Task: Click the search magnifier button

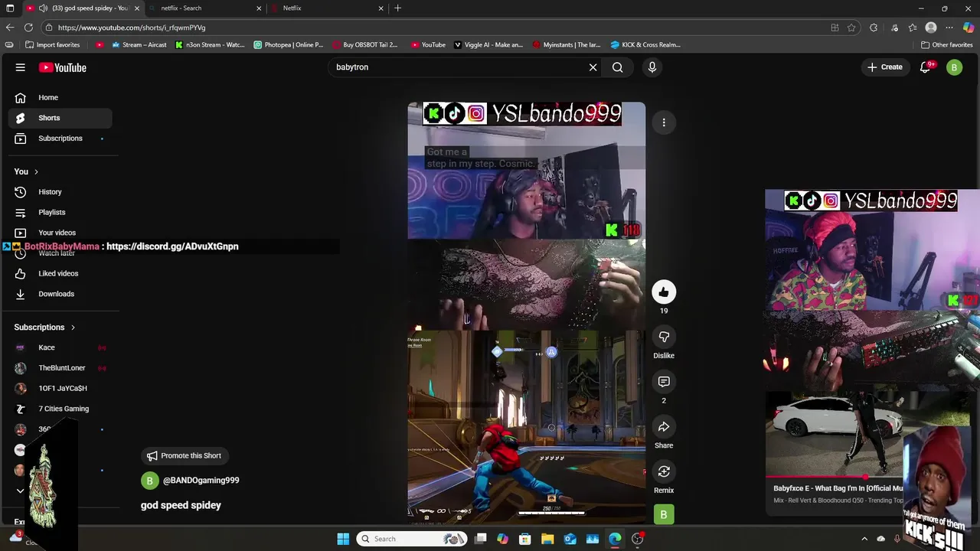Action: tap(617, 67)
